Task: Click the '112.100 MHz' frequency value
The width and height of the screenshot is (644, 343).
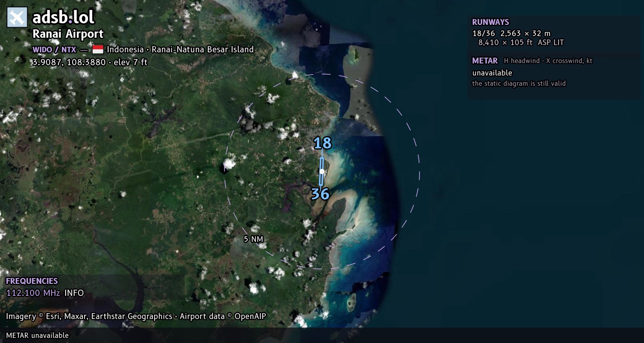Action: pos(33,293)
